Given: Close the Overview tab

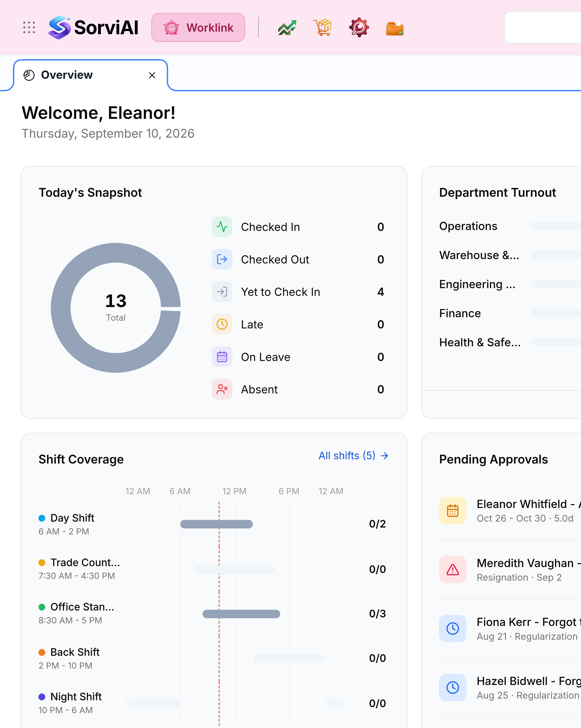Looking at the screenshot, I should coord(152,75).
